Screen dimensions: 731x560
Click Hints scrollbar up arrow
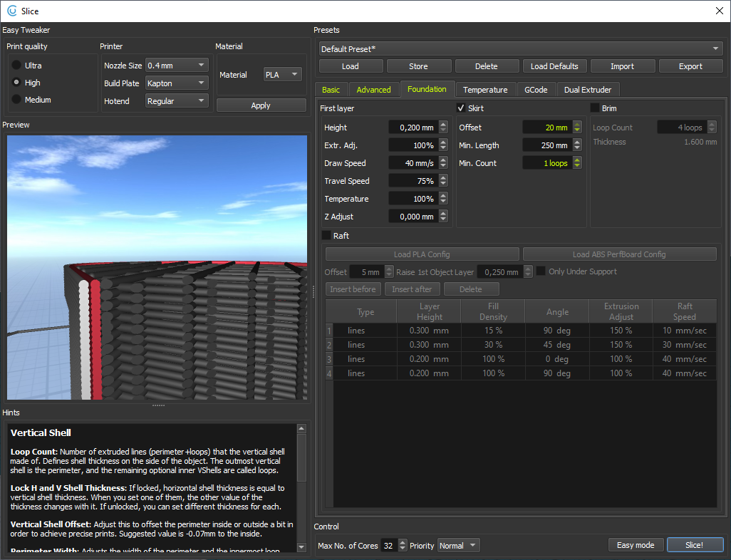tap(301, 428)
